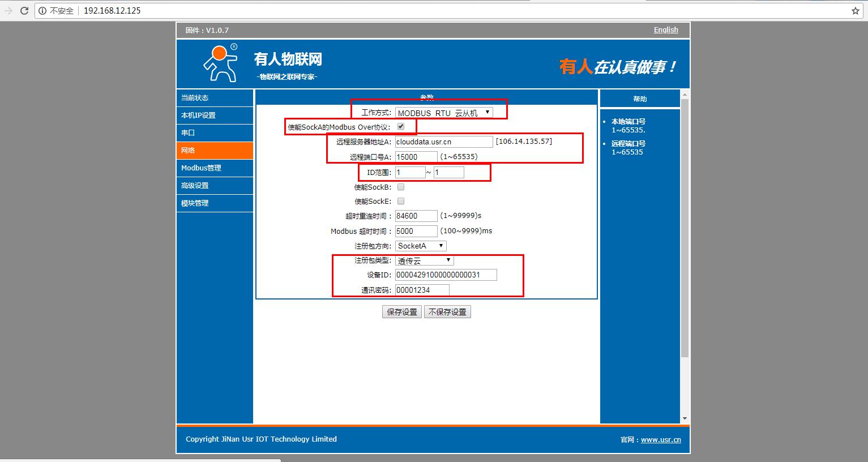Image resolution: width=868 pixels, height=462 pixels.
Task: Open the www.usr.cn official site link
Action: pos(661,440)
